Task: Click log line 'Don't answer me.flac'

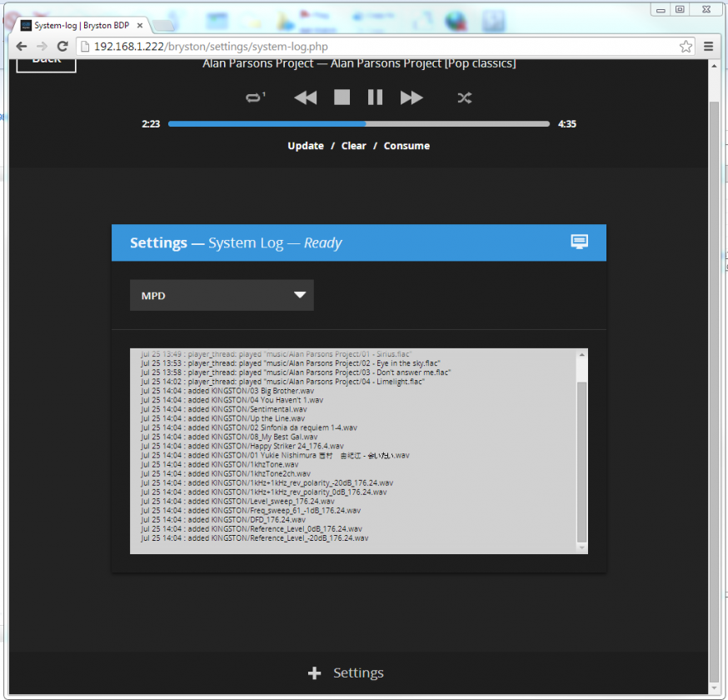Action: pyautogui.click(x=296, y=372)
